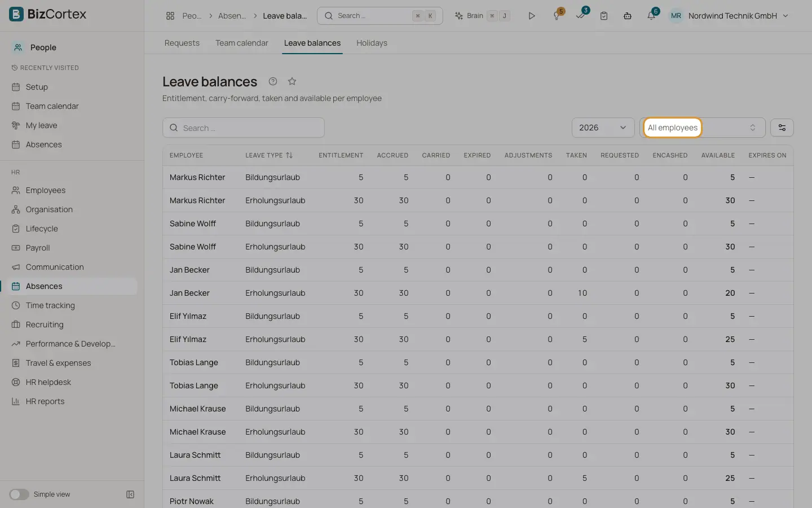812x508 pixels.
Task: Toggle the Simple view switch
Action: pyautogui.click(x=19, y=494)
